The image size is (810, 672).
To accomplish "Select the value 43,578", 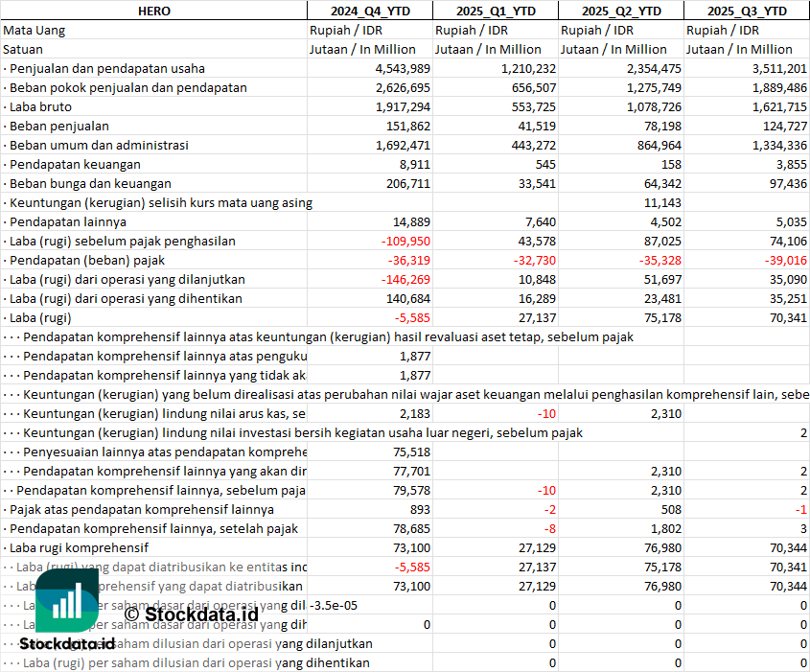I will 537,241.
